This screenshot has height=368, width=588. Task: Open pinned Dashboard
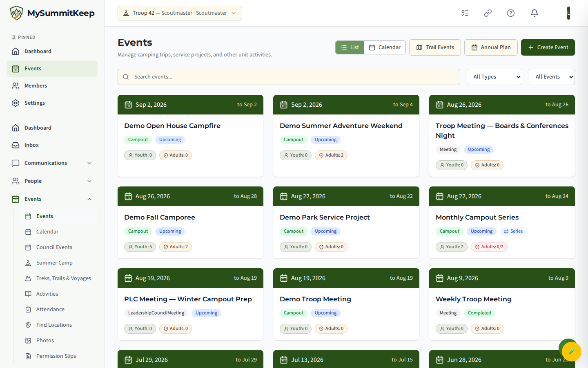coord(52,52)
